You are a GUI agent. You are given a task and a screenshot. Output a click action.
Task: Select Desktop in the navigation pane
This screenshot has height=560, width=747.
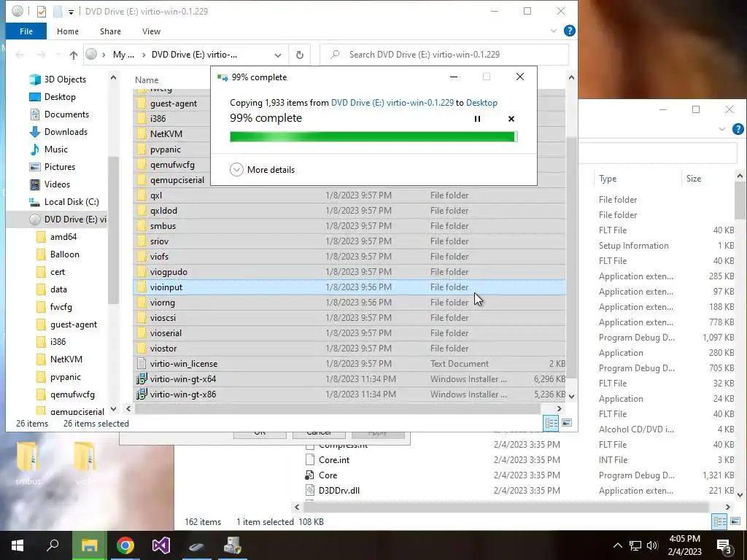(x=60, y=97)
